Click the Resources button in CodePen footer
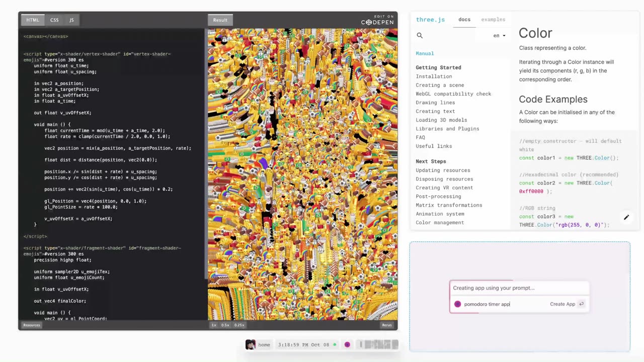This screenshot has width=644, height=362. pyautogui.click(x=31, y=325)
